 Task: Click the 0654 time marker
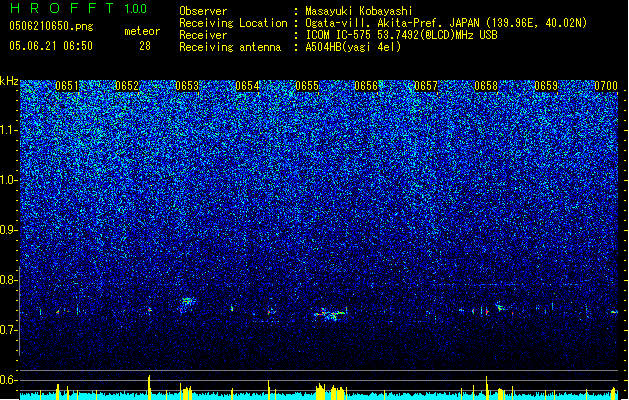(x=247, y=86)
